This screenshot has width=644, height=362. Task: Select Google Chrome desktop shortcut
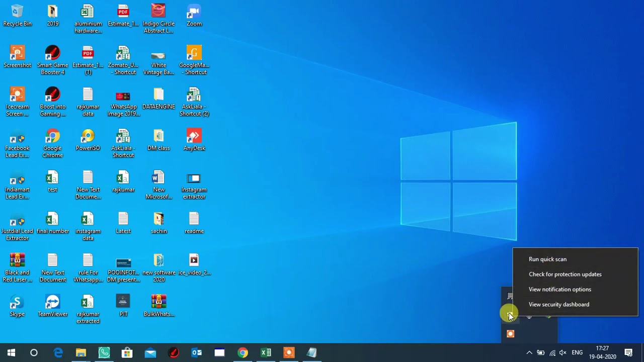pyautogui.click(x=53, y=143)
